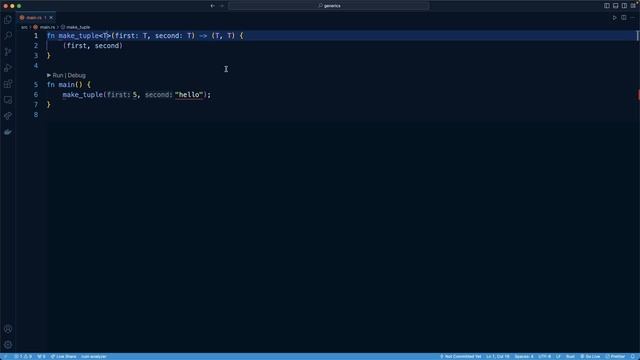
Task: Close the main.rs tab
Action: (x=51, y=18)
